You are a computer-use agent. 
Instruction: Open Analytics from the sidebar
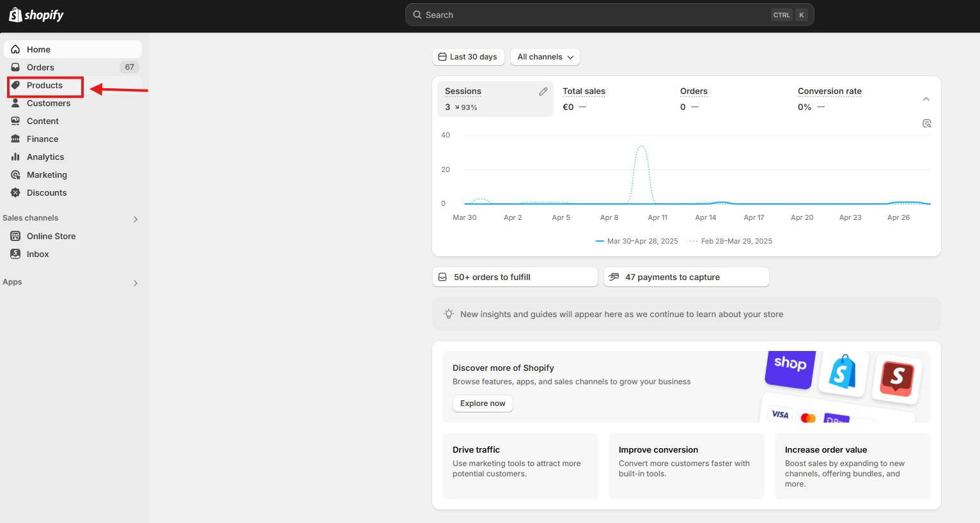pyautogui.click(x=73, y=157)
